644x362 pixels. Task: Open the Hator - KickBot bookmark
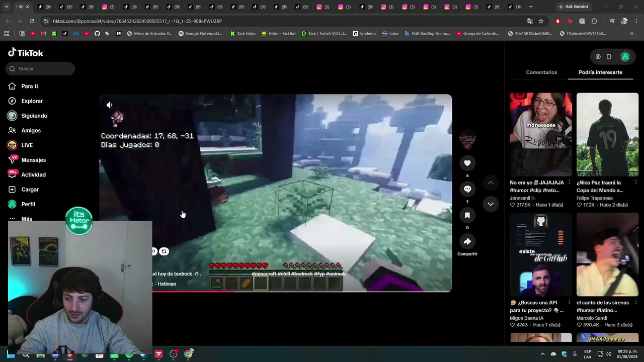[279, 34]
